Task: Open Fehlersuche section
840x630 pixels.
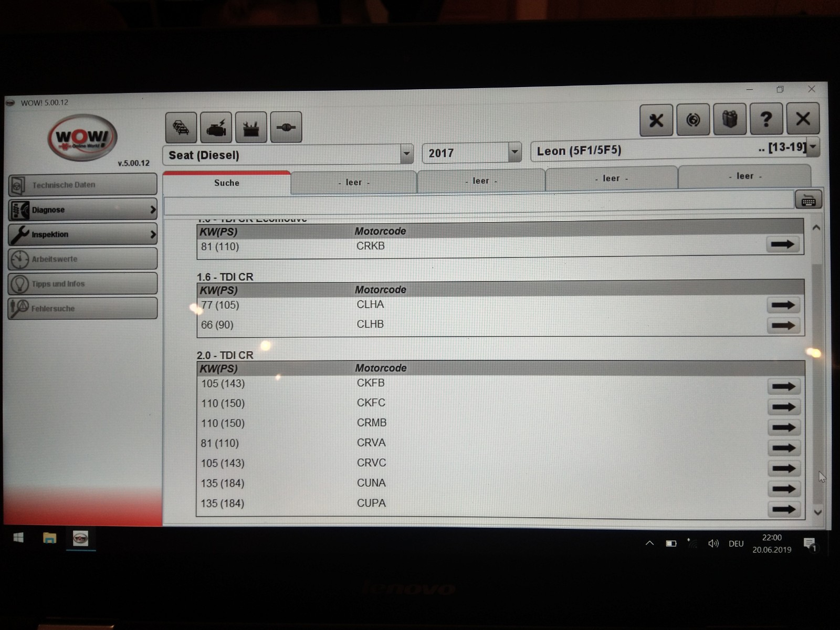Action: [x=82, y=308]
